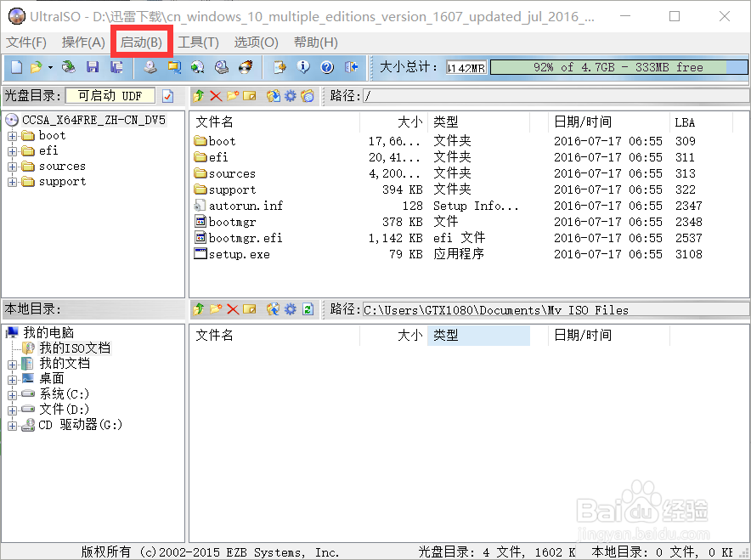Click rename icon in local directory toolbar
The height and width of the screenshot is (560, 751).
(x=250, y=309)
